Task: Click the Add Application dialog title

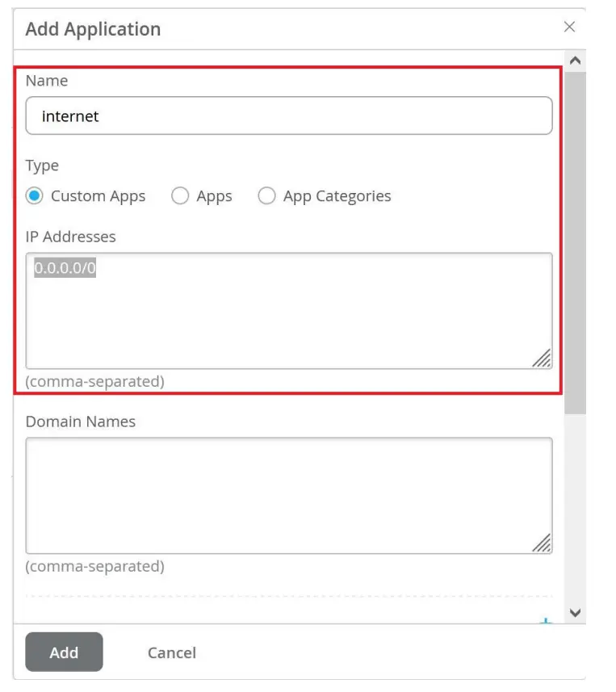Action: pyautogui.click(x=93, y=29)
